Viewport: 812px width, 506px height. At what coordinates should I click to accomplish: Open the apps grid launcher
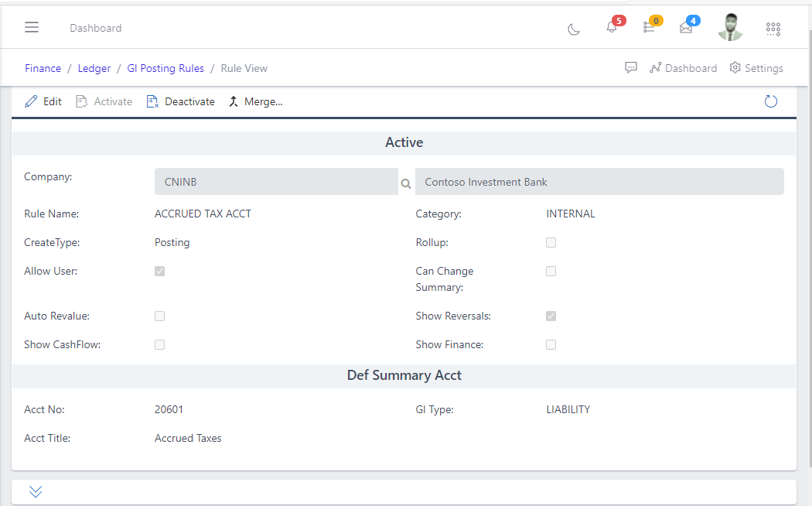pyautogui.click(x=773, y=28)
